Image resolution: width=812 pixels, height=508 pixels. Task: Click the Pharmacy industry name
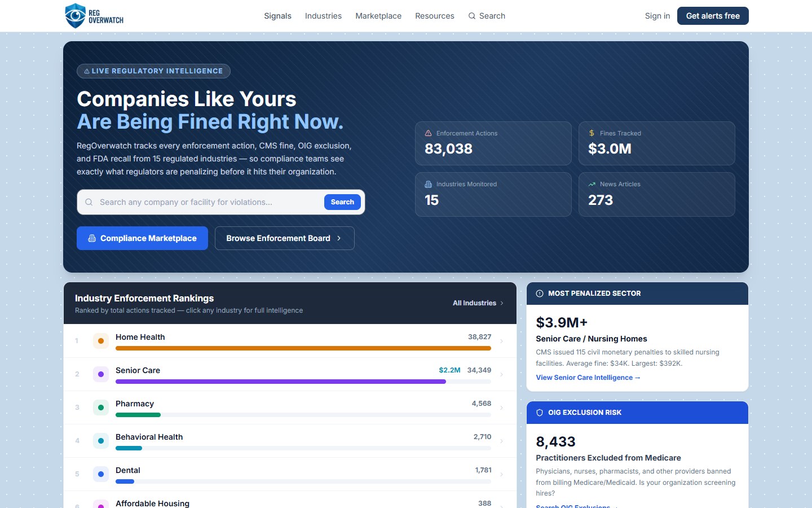(x=135, y=404)
